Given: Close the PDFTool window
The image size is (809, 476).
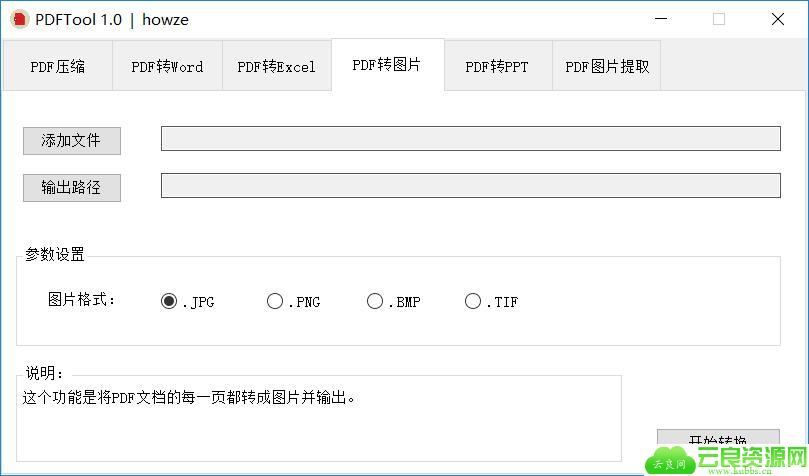Looking at the screenshot, I should coord(777,19).
